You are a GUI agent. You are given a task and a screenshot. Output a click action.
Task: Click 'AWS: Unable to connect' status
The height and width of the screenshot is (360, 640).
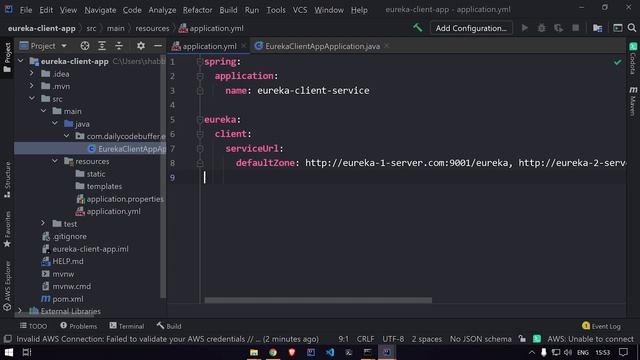(x=590, y=339)
